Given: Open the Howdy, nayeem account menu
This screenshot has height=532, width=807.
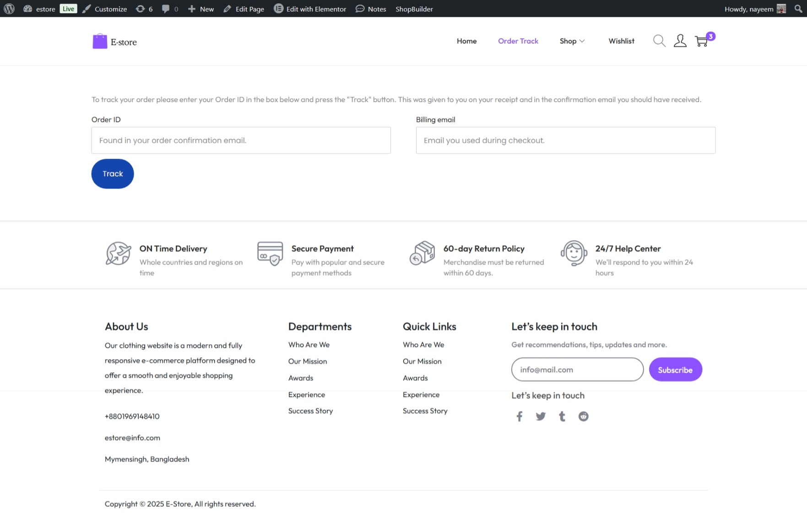Looking at the screenshot, I should click(754, 9).
